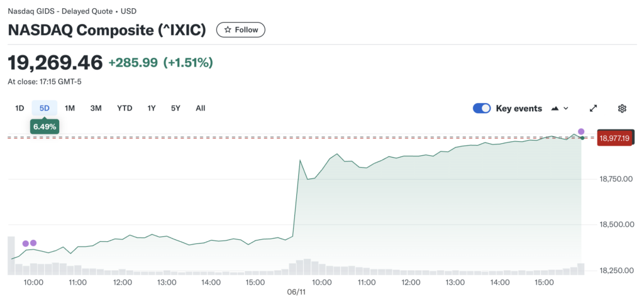The image size is (644, 299).
Task: Expand the chart to full screen
Action: (593, 108)
